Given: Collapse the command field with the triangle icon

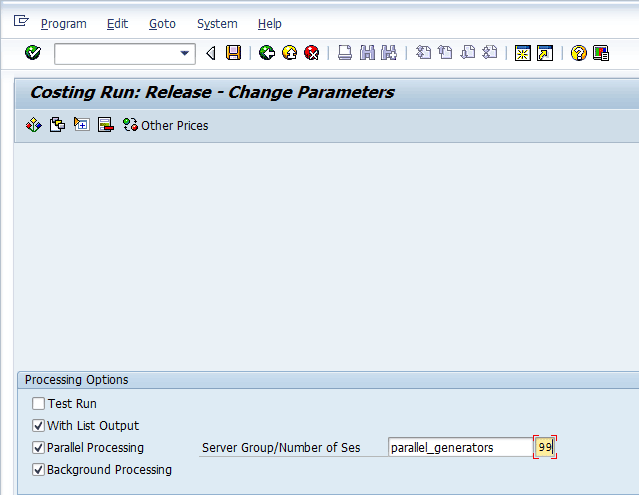Looking at the screenshot, I should (x=211, y=53).
